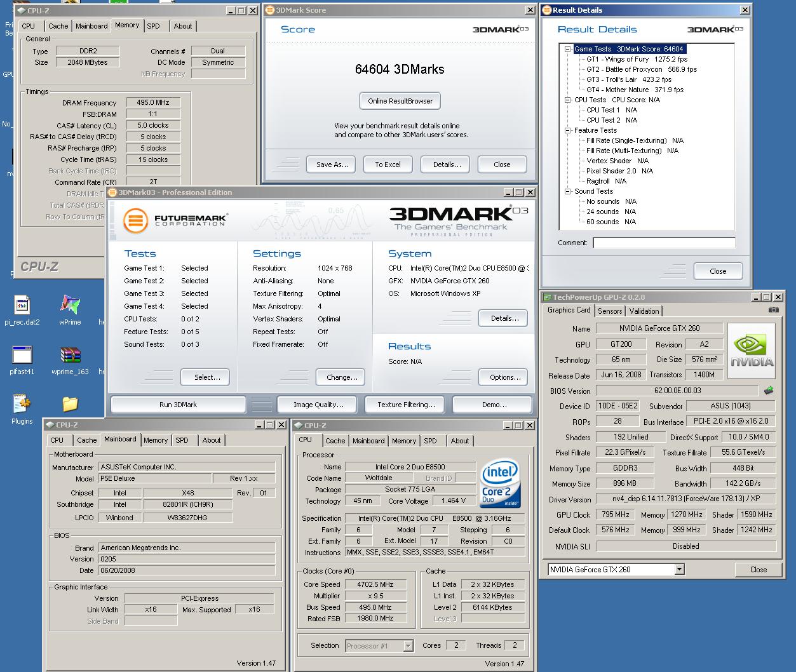Click the 64604 3DMarks score text

click(x=400, y=69)
